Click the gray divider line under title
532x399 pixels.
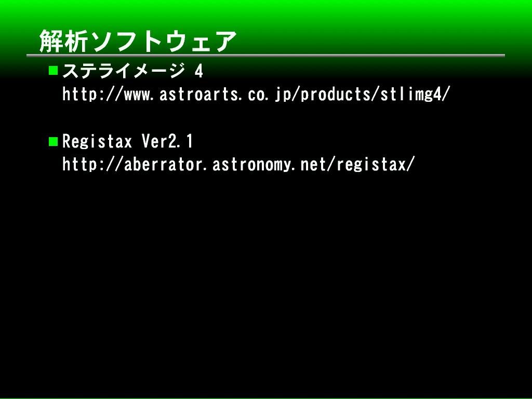tap(265, 55)
